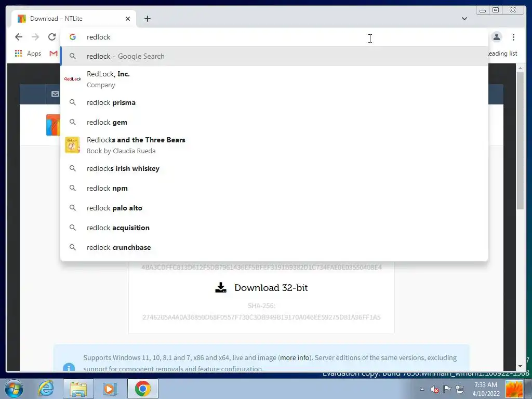Viewport: 532px width, 399px height.
Task: Select the redlock - Google Search suggestion
Action: 274,56
